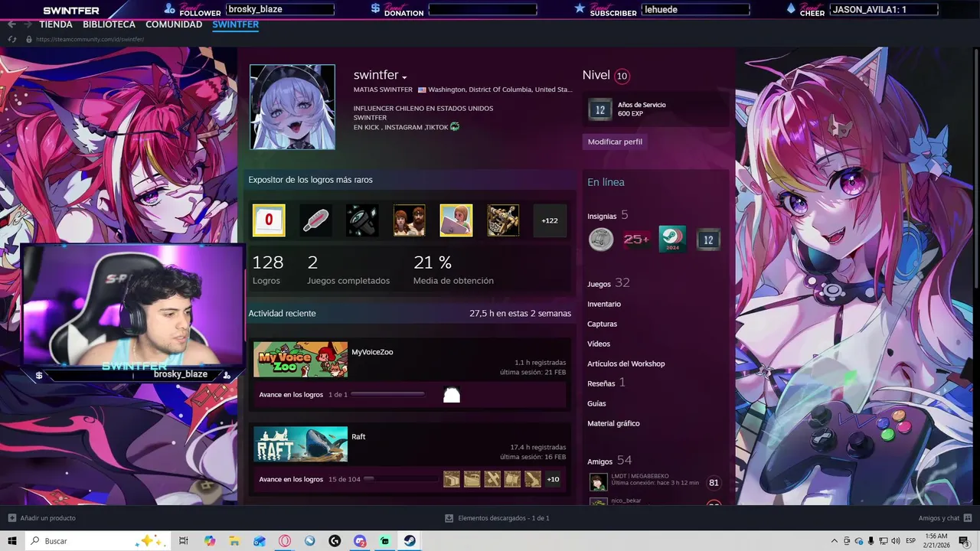Screen dimensions: 980x551
Task: Click the steamcommunity.com URL address text
Action: pyautogui.click(x=90, y=39)
